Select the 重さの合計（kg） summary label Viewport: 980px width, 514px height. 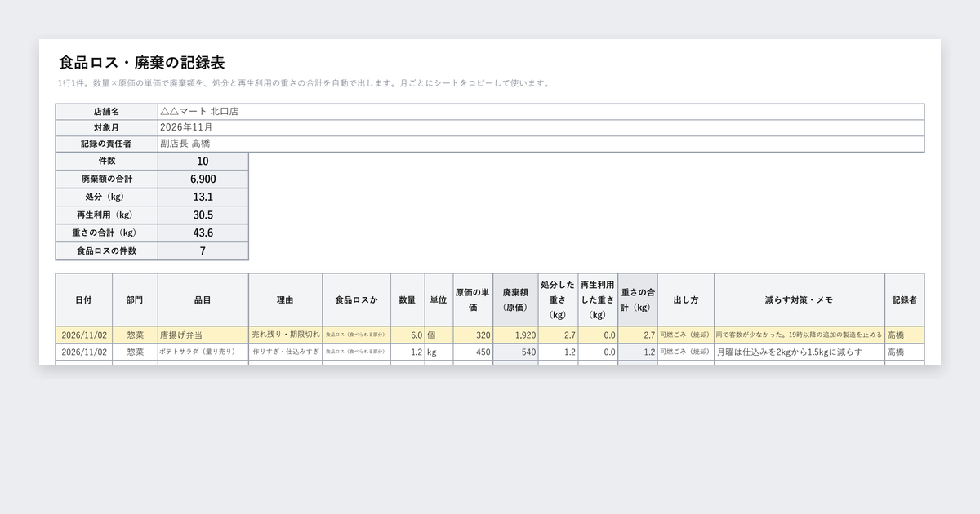pos(106,233)
